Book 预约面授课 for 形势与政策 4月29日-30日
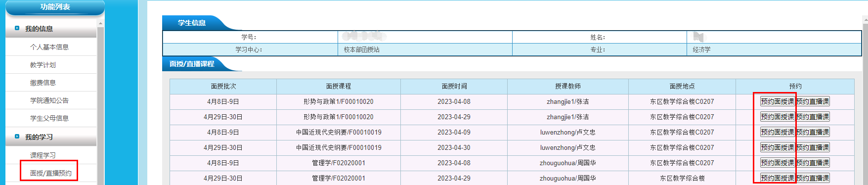868x185 pixels. click(778, 117)
